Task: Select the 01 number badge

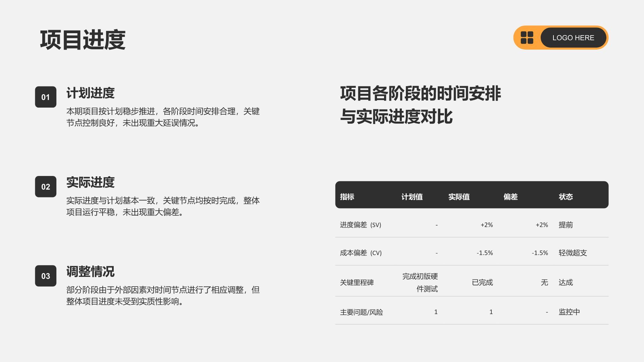Action: [46, 97]
